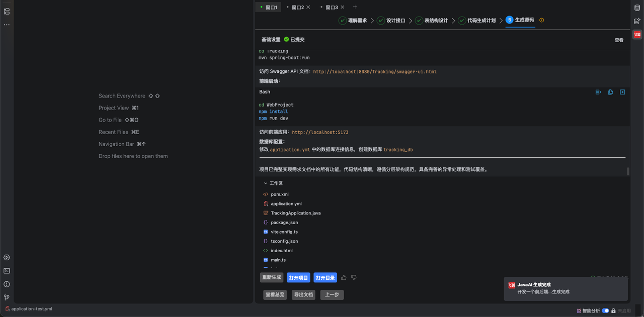Select the red JavaAI plugin sidebar icon
644x317 pixels.
click(x=637, y=34)
